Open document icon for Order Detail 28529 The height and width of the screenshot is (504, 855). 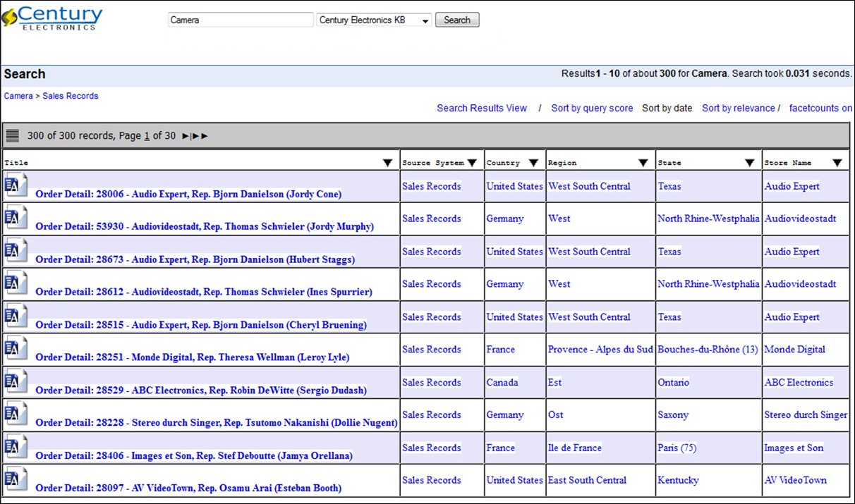coord(16,381)
